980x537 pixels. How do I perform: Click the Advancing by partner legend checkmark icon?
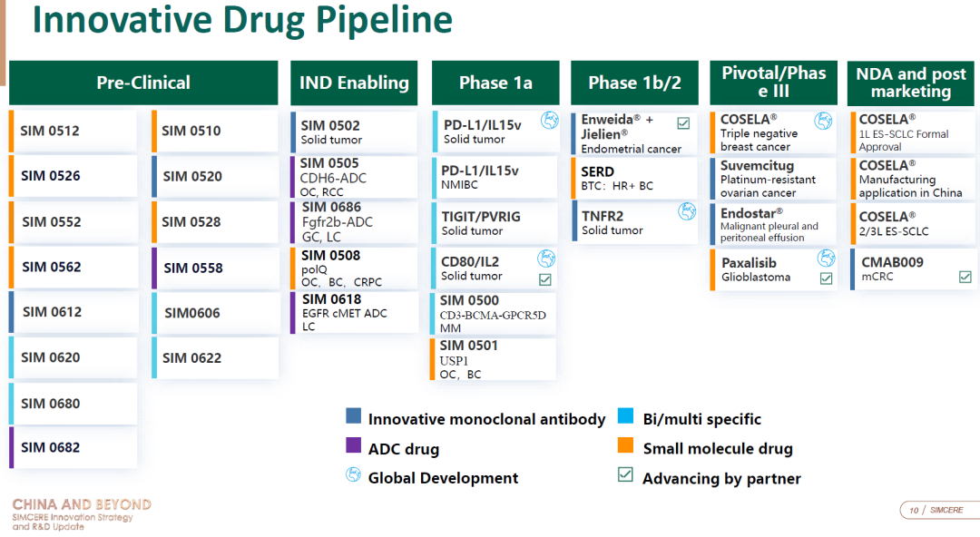click(625, 474)
